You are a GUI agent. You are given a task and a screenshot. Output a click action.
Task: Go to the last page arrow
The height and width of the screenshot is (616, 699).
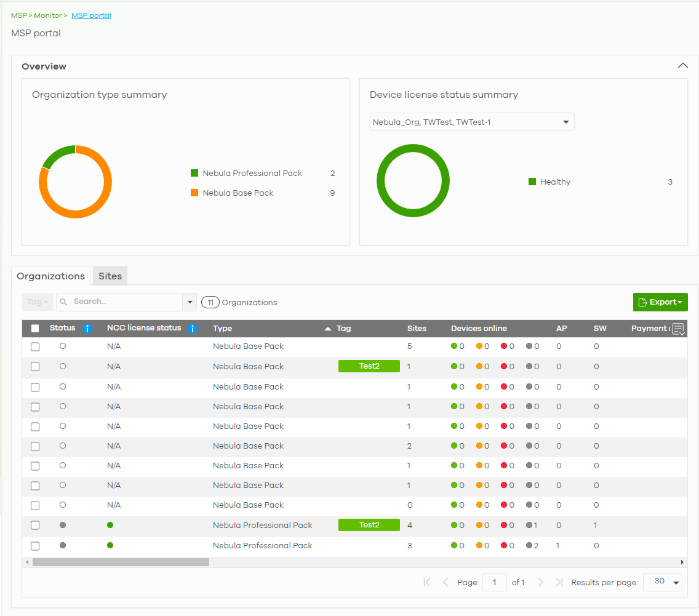pyautogui.click(x=559, y=582)
